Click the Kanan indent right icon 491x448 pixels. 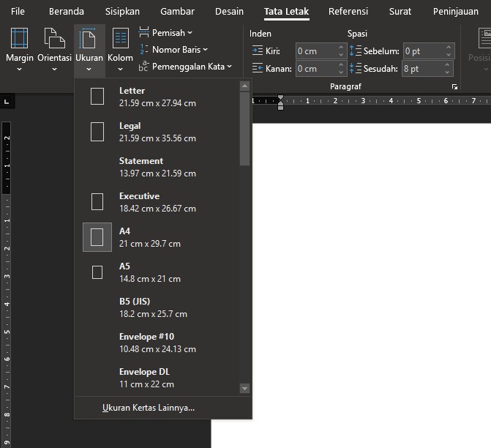pyautogui.click(x=258, y=68)
